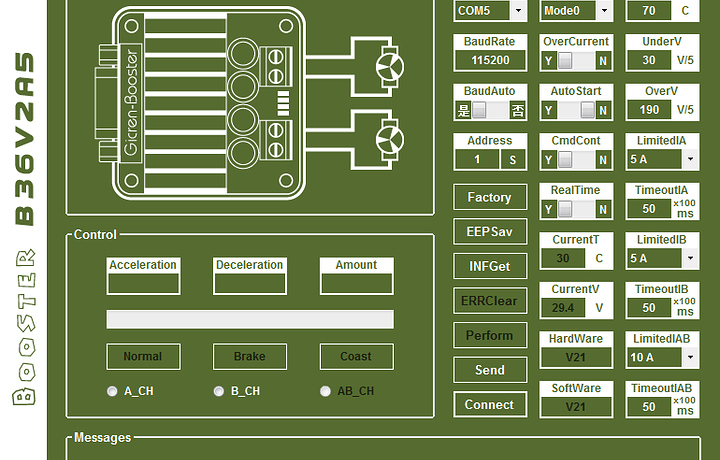Click the Send button
This screenshot has height=460, width=720.
(490, 370)
